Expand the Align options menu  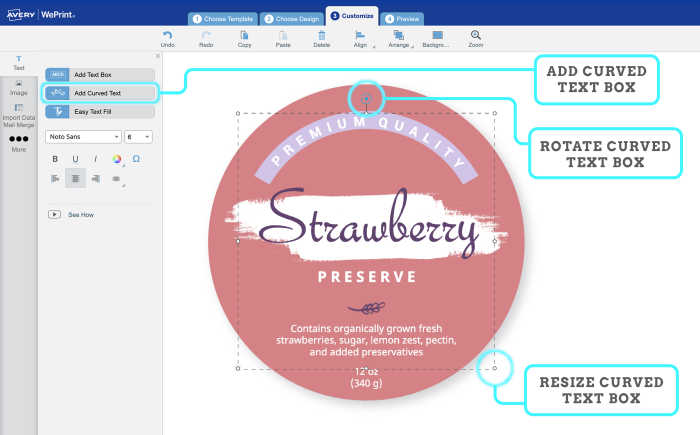361,36
